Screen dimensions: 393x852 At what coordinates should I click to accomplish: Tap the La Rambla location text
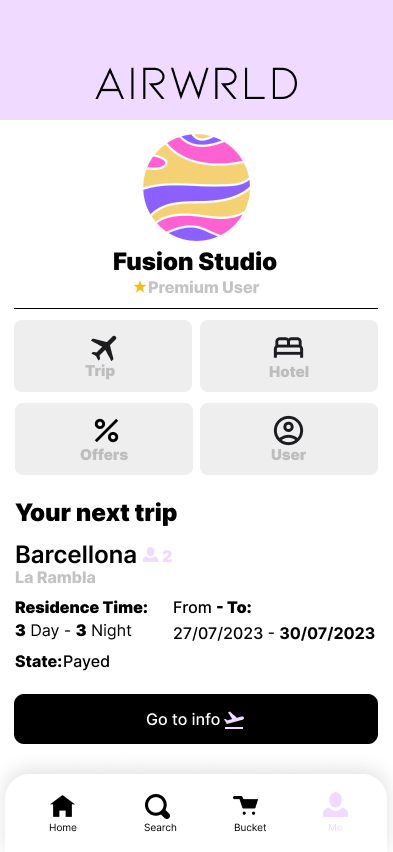pos(55,578)
